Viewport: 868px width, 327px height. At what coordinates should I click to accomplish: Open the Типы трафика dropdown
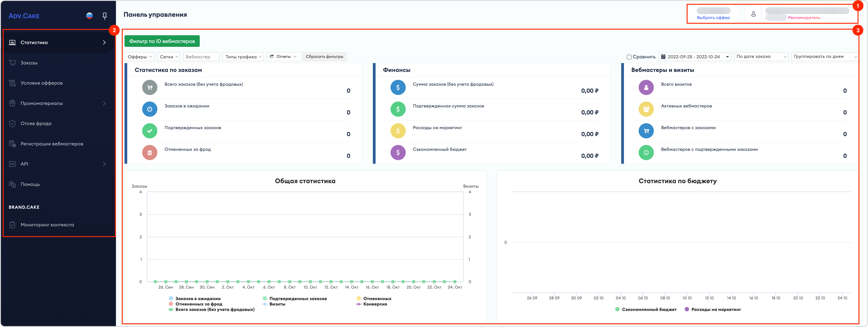point(243,57)
